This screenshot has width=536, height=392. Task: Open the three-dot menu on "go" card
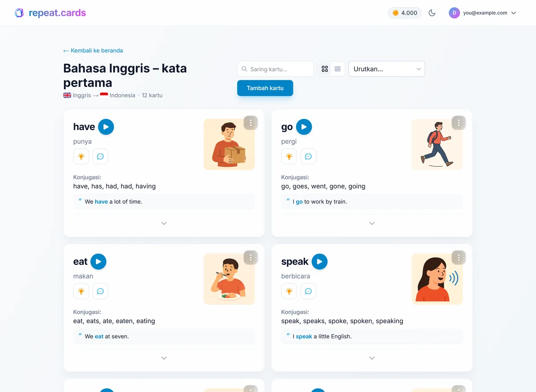[459, 123]
